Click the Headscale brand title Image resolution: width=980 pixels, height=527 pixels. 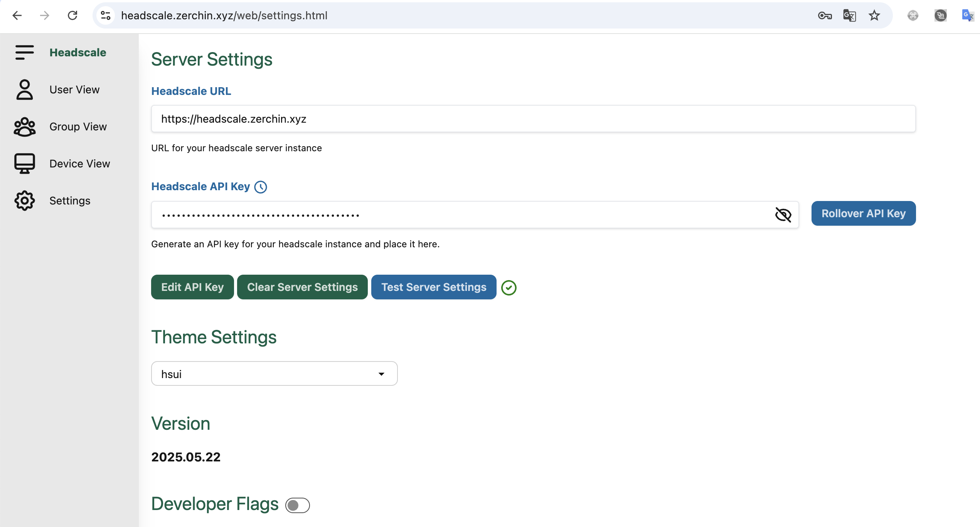[78, 52]
